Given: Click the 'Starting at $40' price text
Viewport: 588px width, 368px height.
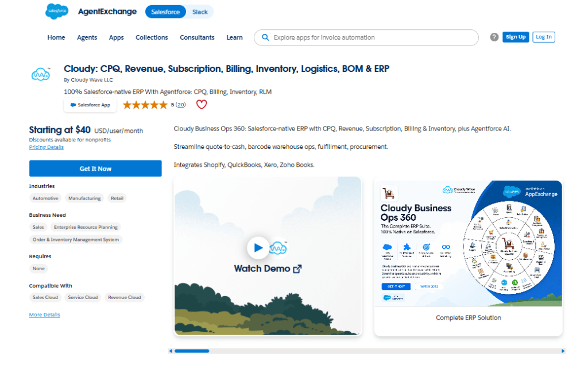Looking at the screenshot, I should (60, 130).
